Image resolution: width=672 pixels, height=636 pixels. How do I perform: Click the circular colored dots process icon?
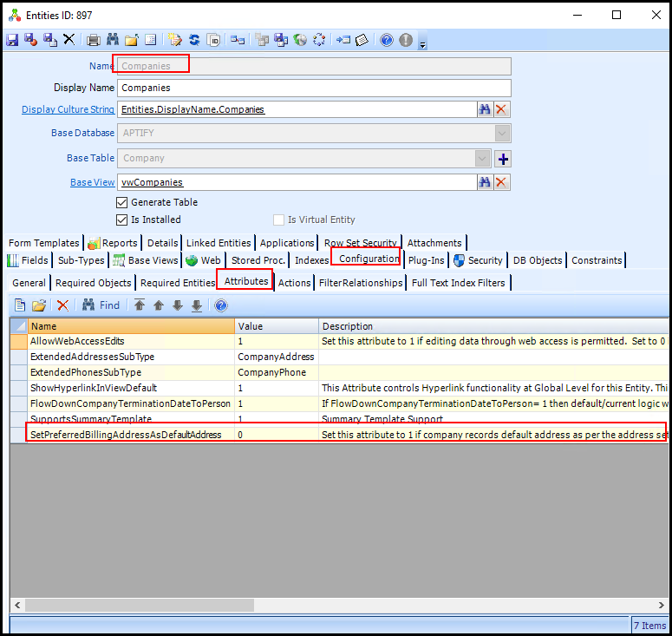pyautogui.click(x=319, y=40)
